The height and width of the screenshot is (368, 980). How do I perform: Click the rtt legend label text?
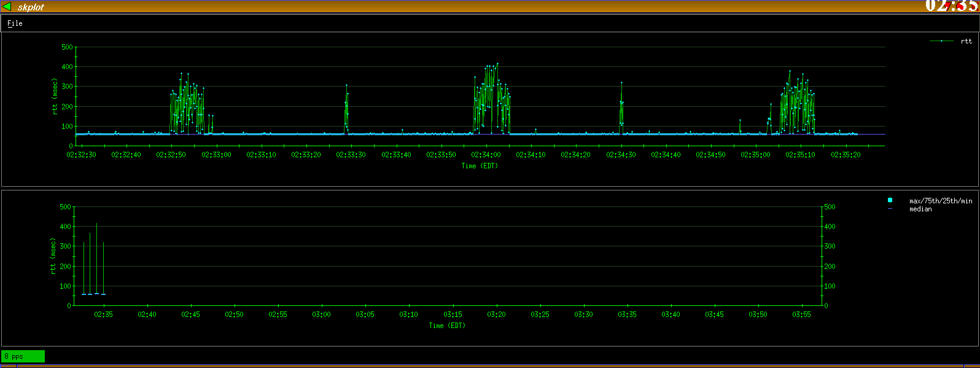[966, 41]
